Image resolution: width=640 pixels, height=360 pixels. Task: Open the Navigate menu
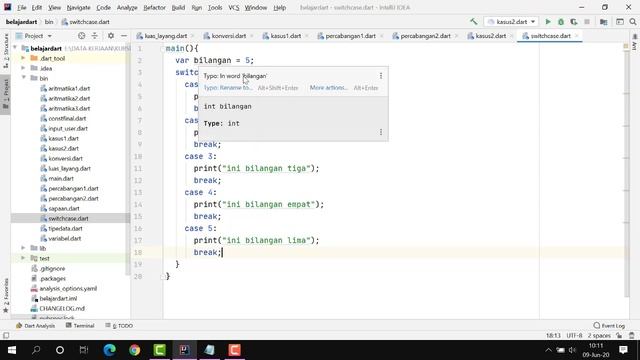[x=78, y=7]
